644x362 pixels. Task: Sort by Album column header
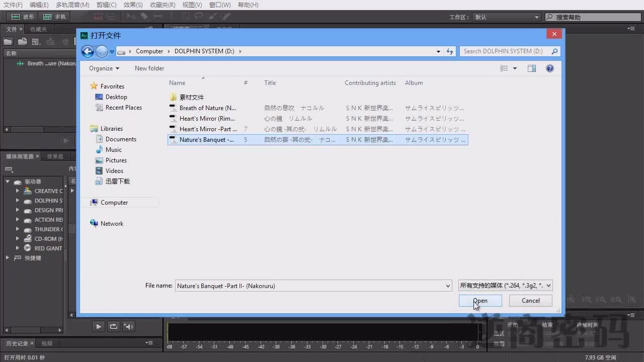point(414,83)
